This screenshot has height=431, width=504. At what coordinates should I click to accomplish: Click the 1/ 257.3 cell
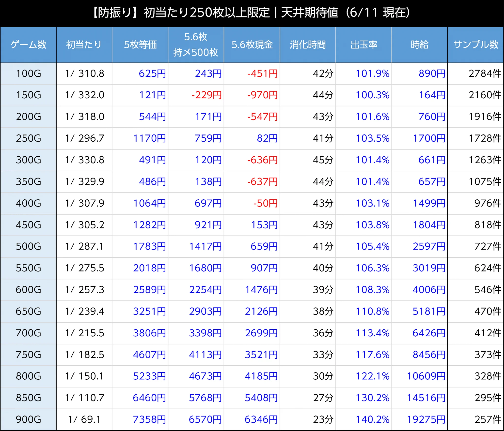point(84,290)
